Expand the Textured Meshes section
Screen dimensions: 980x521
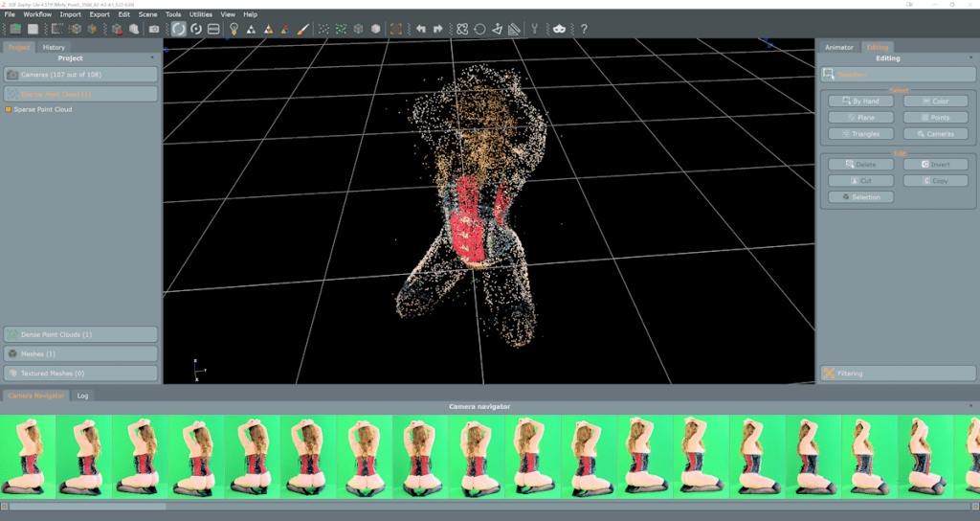point(80,374)
